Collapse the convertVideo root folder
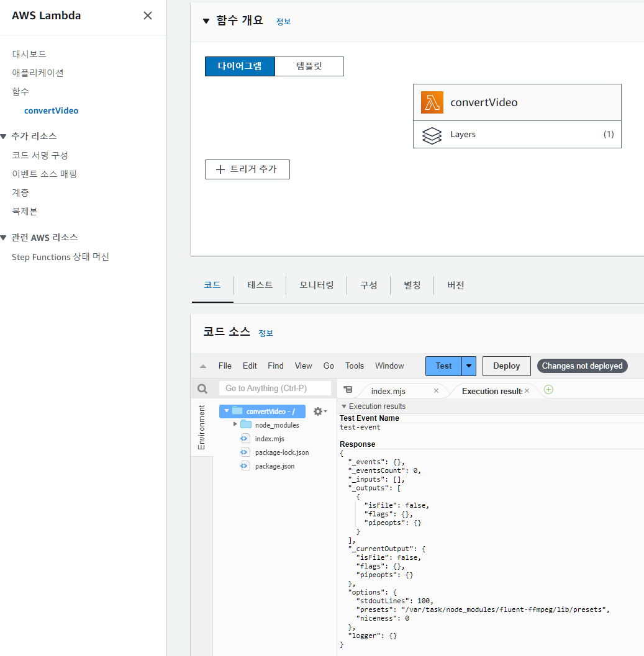This screenshot has height=656, width=644. 227,411
